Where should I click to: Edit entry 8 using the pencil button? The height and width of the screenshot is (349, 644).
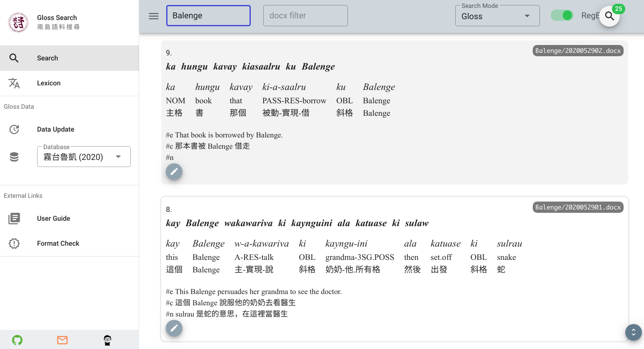174,328
